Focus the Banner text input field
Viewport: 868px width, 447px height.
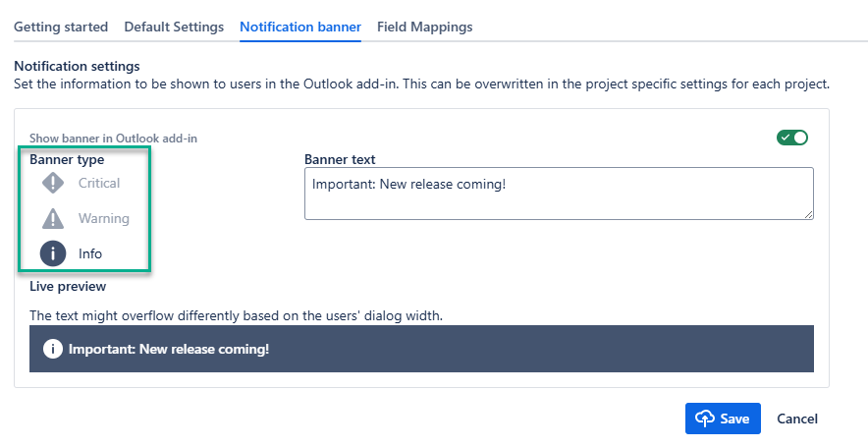(x=558, y=193)
